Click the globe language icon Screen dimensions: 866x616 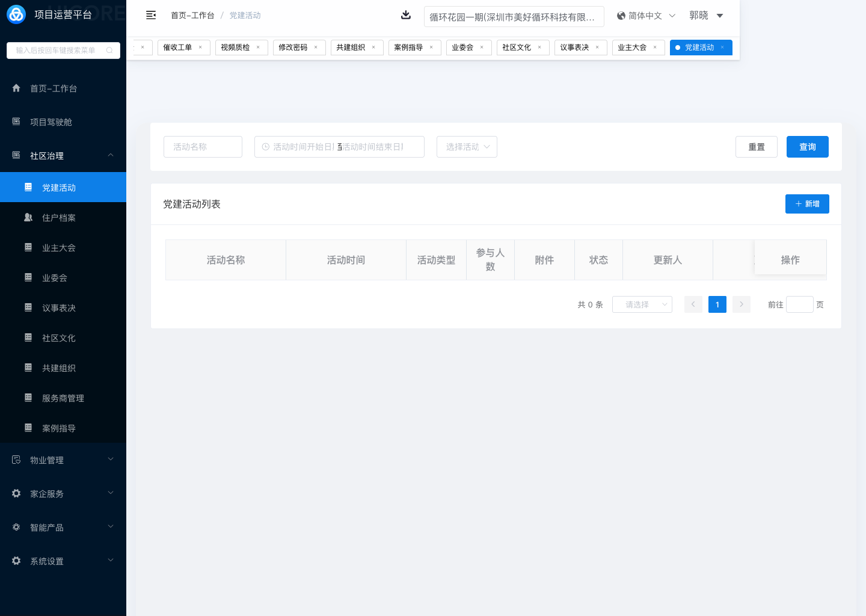coord(621,16)
